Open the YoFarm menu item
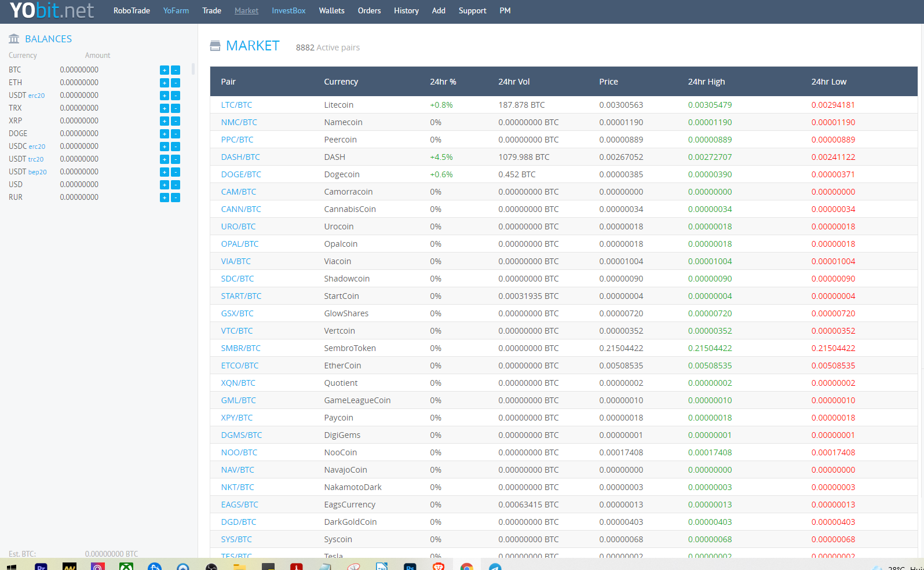Screen dimensions: 924x570 176,10
